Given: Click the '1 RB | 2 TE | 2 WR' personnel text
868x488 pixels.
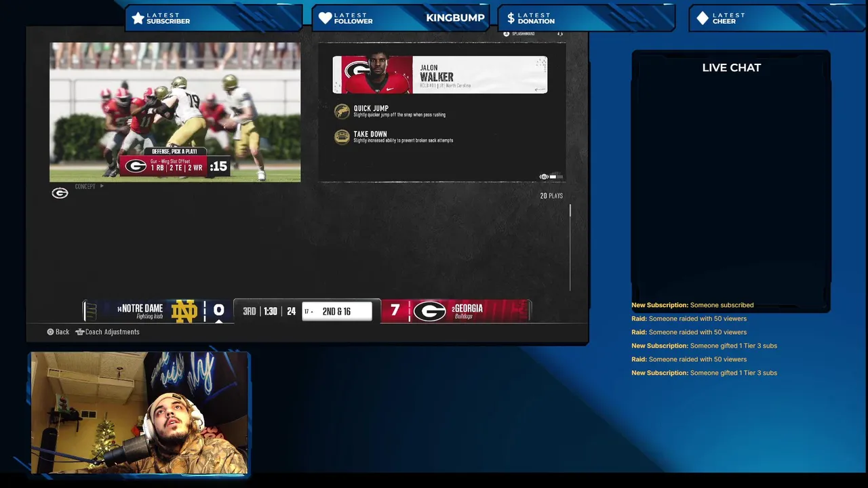Looking at the screenshot, I should 176,167.
